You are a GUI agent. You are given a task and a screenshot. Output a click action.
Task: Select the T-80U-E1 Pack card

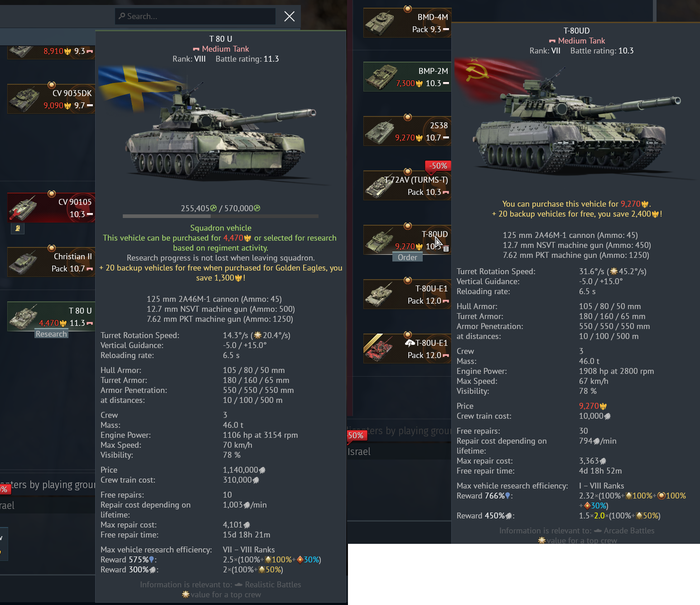[407, 294]
